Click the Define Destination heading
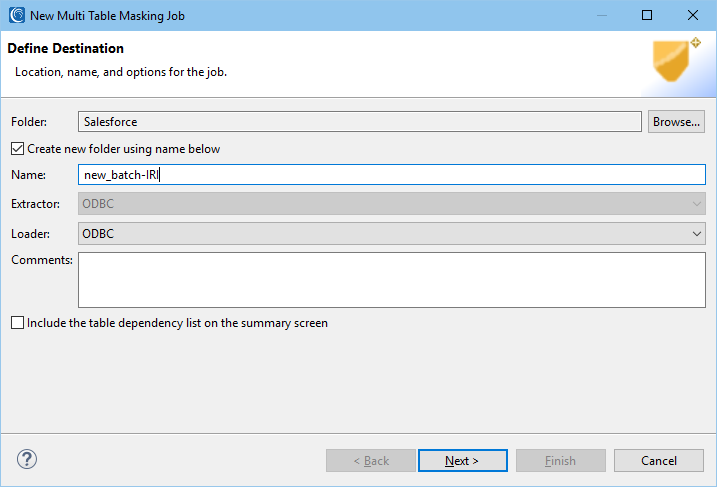717x487 pixels. click(65, 48)
